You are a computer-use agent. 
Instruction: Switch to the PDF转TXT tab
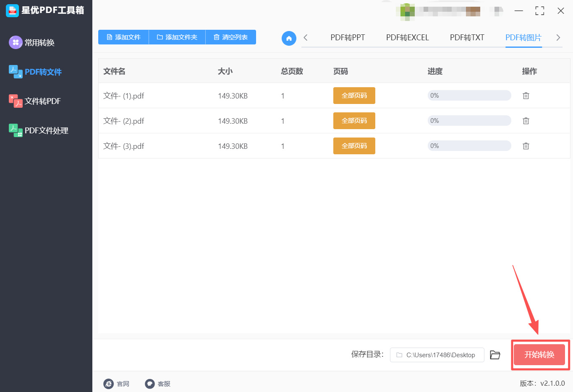[x=467, y=38]
